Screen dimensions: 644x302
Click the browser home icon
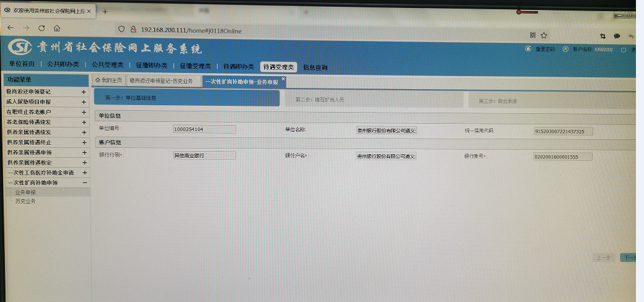(56, 28)
